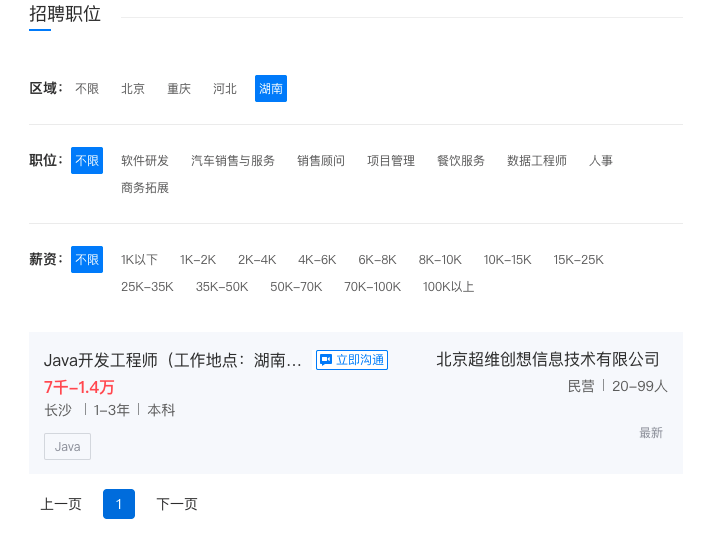This screenshot has height=539, width=704.
Task: Go to 下一页
Action: point(177,504)
